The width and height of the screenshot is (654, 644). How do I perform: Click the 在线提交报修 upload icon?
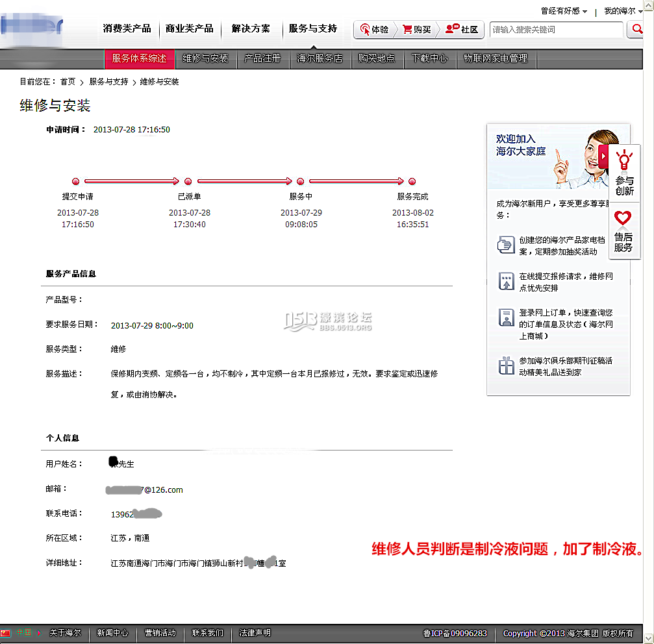[506, 280]
